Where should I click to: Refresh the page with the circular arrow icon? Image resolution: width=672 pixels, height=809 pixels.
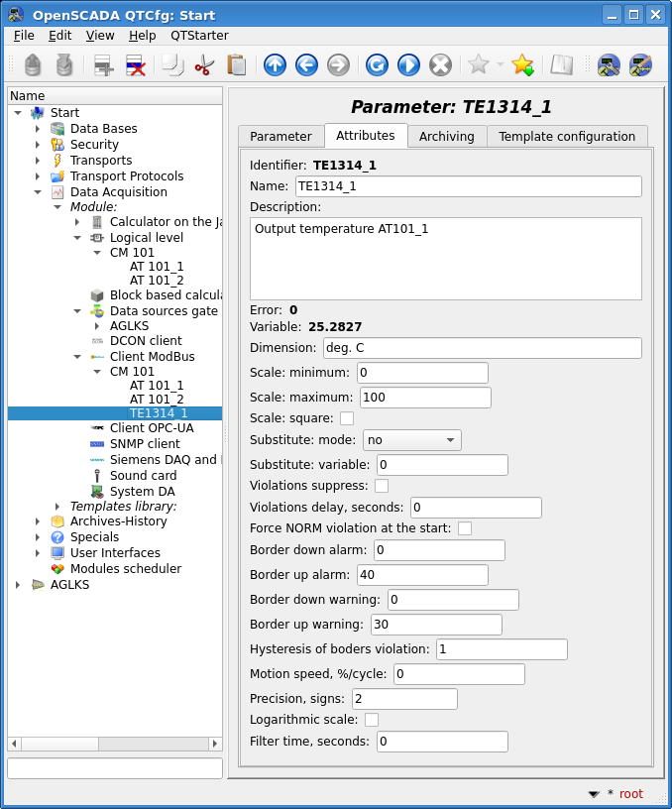pyautogui.click(x=377, y=65)
